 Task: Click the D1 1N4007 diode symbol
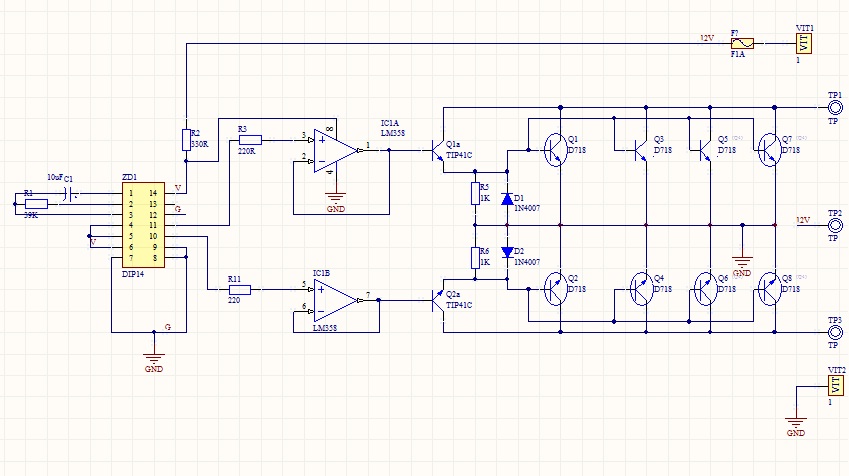point(507,199)
